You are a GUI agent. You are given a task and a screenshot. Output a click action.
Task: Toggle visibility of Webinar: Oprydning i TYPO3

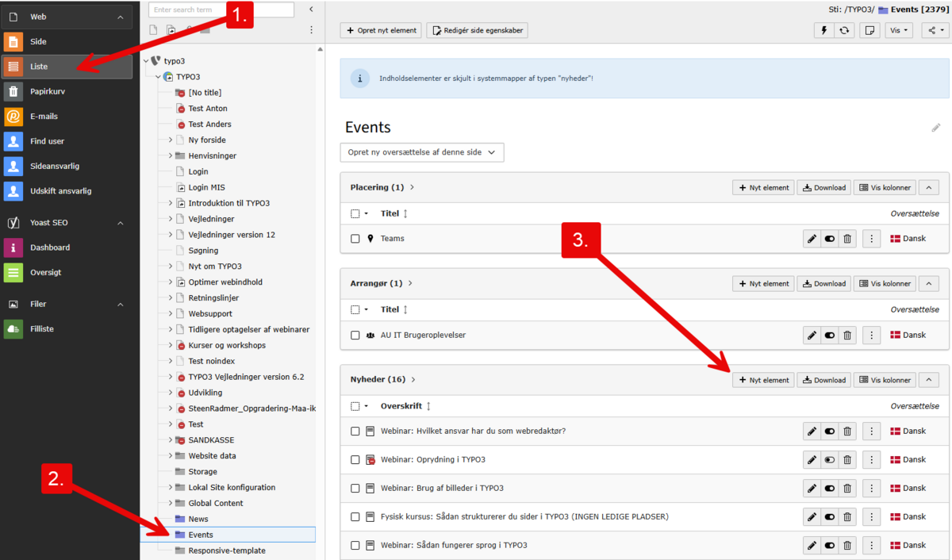tap(830, 460)
